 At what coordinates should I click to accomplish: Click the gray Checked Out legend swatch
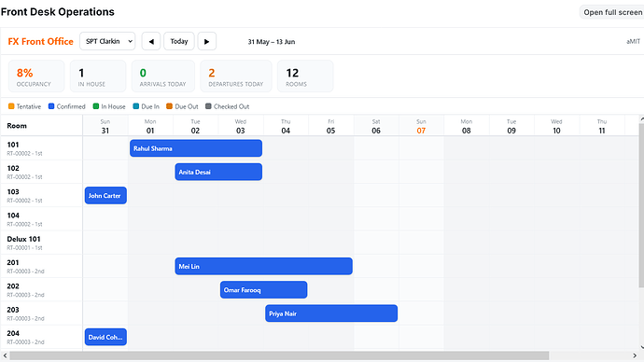click(208, 106)
